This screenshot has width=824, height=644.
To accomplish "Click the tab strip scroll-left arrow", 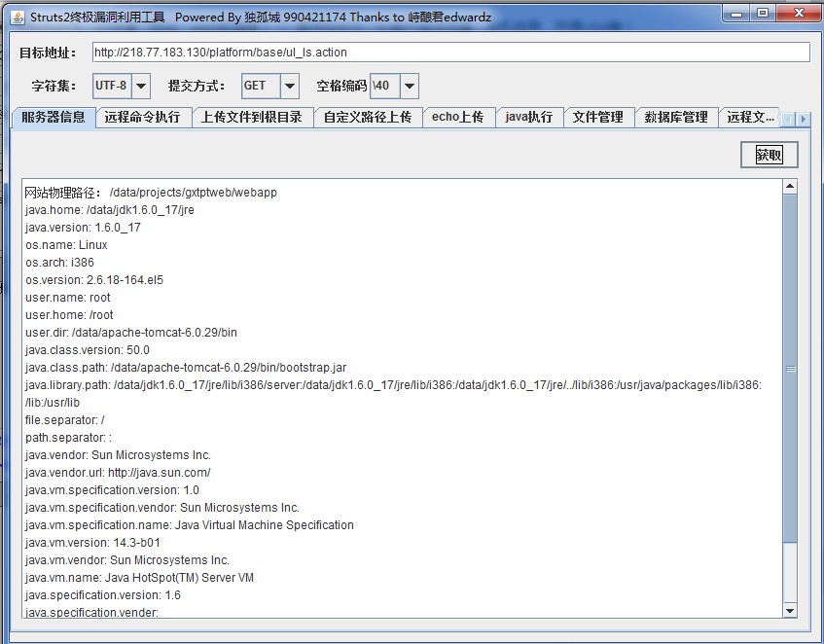I will [x=789, y=120].
